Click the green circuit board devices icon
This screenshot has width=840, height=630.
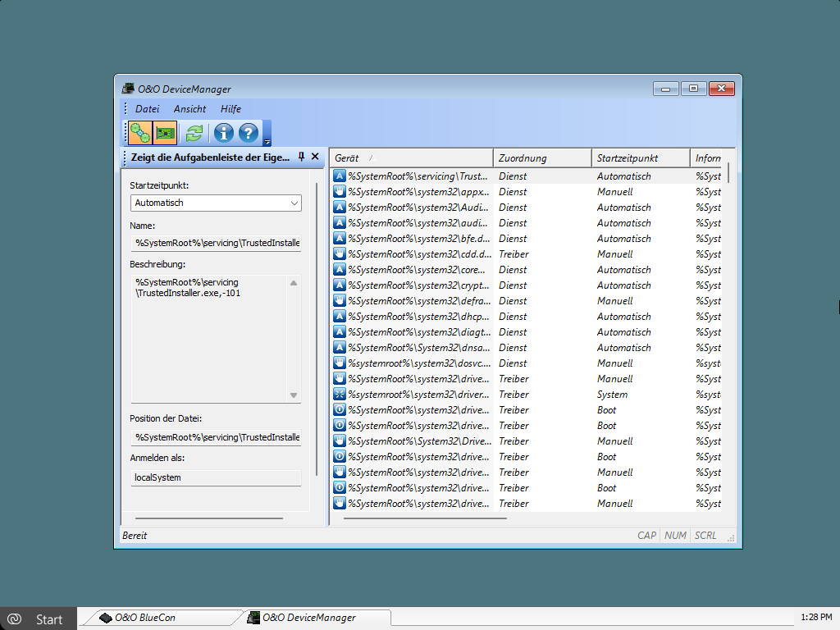[x=165, y=132]
